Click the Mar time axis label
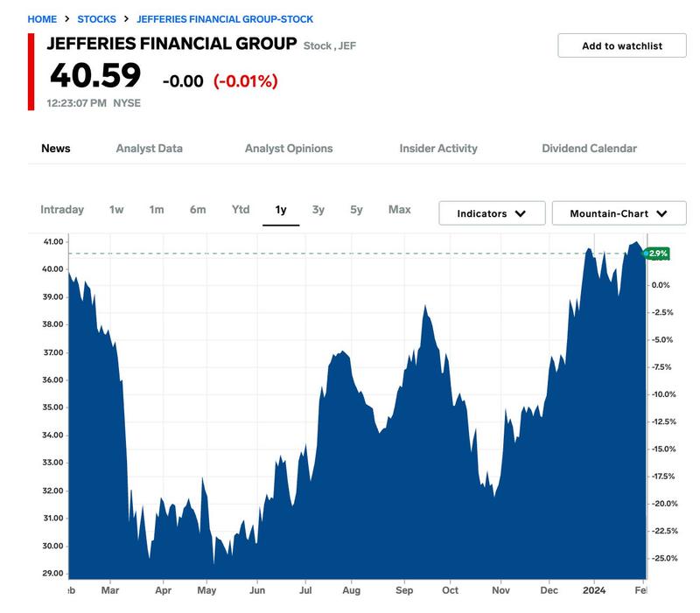 tap(110, 590)
